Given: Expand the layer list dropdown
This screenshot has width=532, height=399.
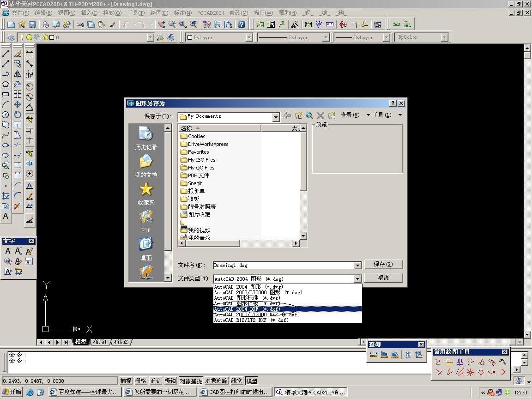Looking at the screenshot, I should coord(150,37).
